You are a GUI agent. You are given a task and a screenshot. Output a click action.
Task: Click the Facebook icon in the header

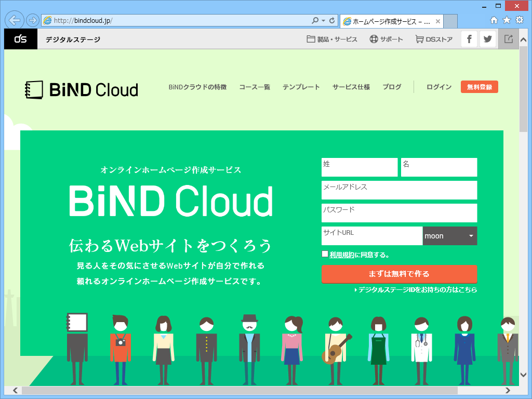pyautogui.click(x=469, y=38)
